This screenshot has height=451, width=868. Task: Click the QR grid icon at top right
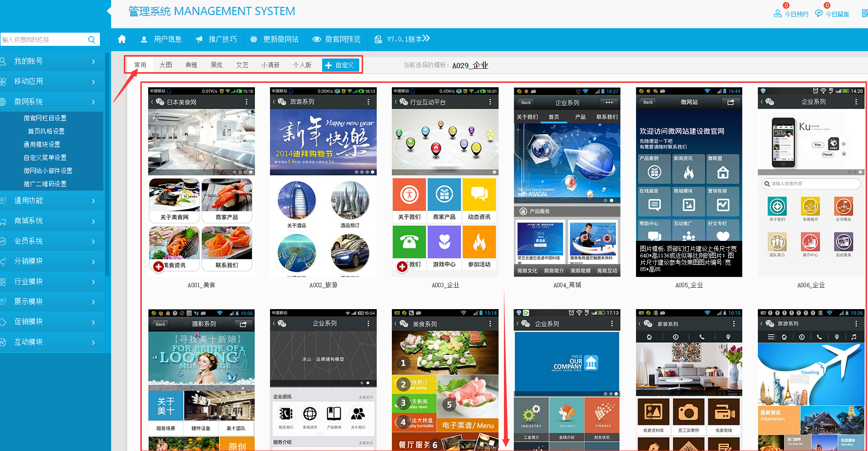[x=865, y=13]
